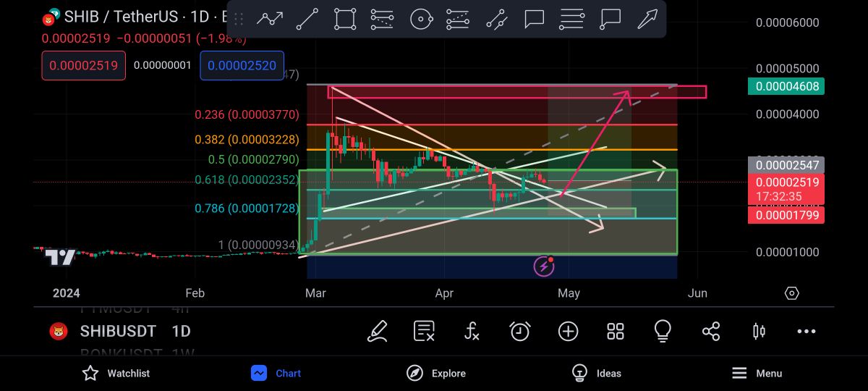The image size is (868, 391).
Task: Select the Fib Retracement tool
Action: 383,19
